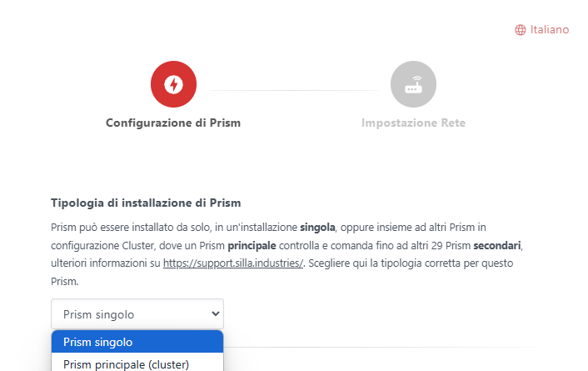Click the red lightning bolt step icon
Image resolution: width=588 pixels, height=371 pixels.
coord(173,84)
